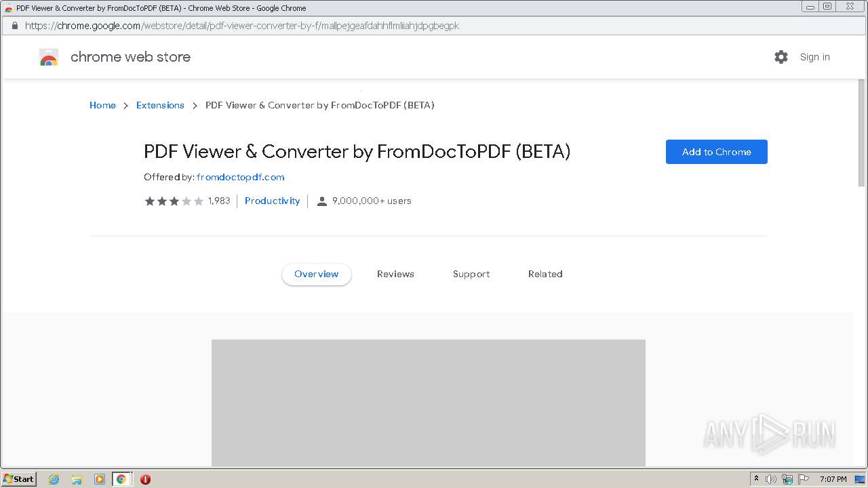The height and width of the screenshot is (488, 868).
Task: Click the chrome web store title text
Action: point(130,57)
